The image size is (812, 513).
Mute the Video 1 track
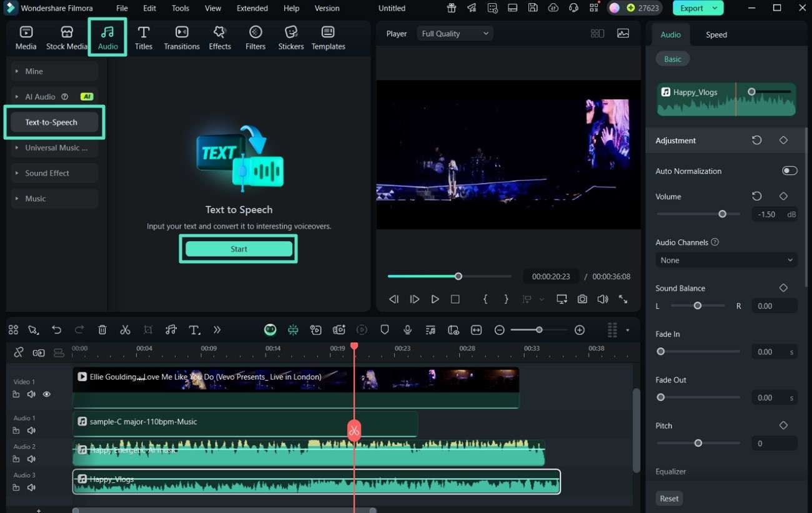click(31, 394)
